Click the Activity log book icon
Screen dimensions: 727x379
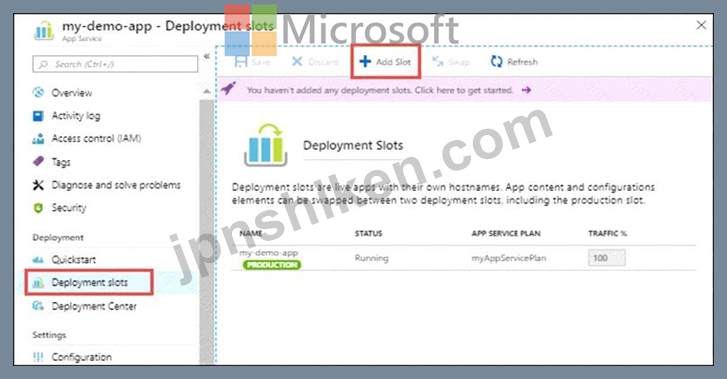pos(38,116)
